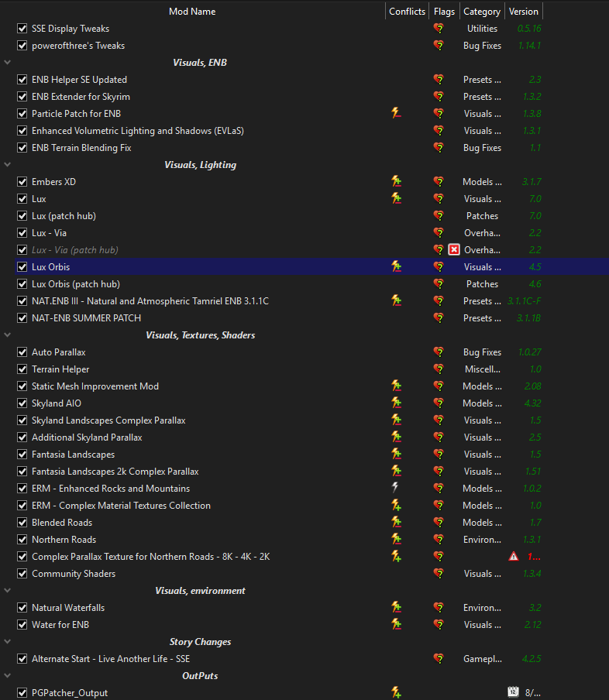This screenshot has height=700, width=609.
Task: Collapse the OutPuts separator
Action: pyautogui.click(x=7, y=676)
